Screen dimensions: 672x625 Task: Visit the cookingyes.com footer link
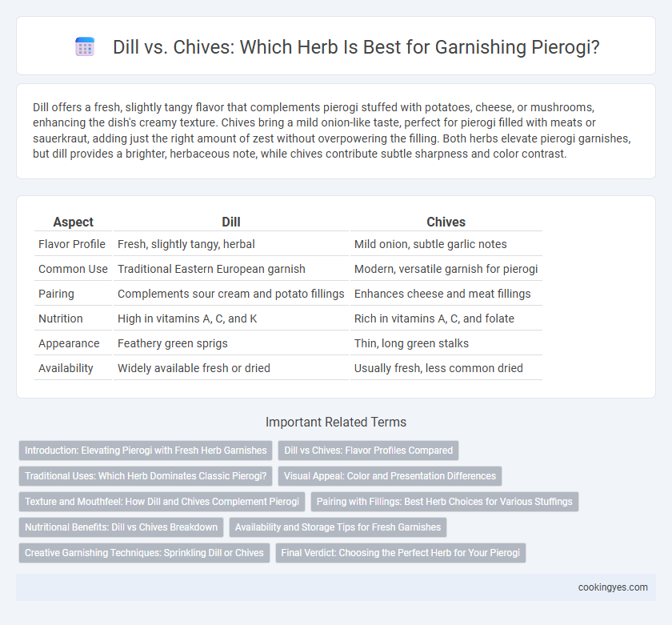point(613,587)
